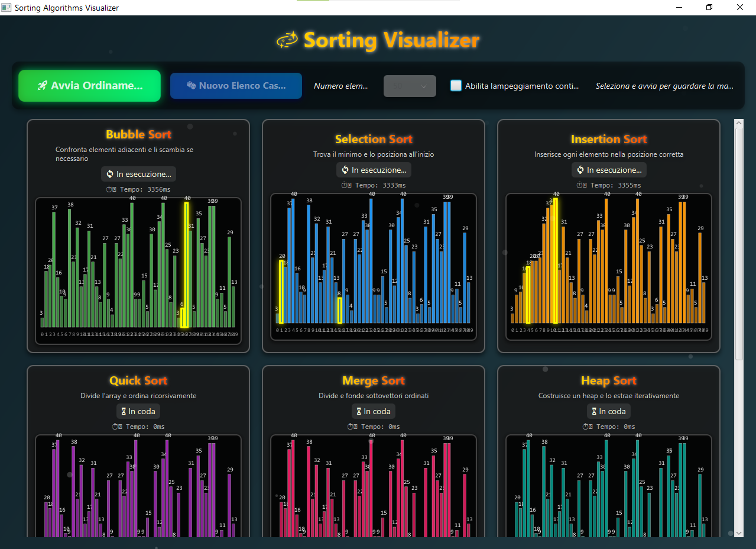The width and height of the screenshot is (756, 549).
Task: Click the hourglass icon in Quick Sort status
Action: click(x=124, y=411)
